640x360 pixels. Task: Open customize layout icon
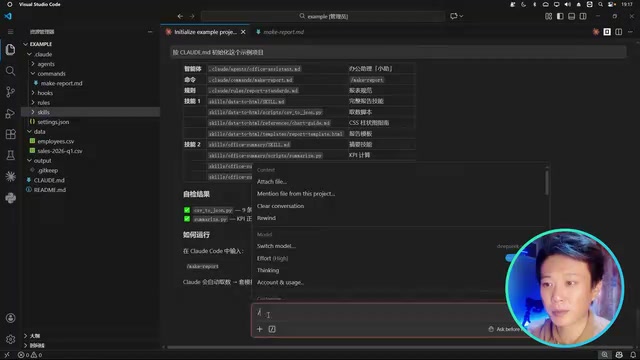[549, 16]
